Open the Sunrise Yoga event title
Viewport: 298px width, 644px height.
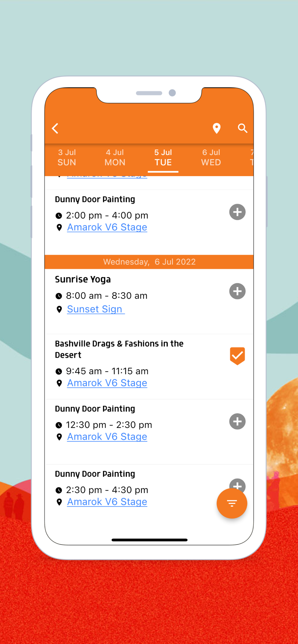pos(83,279)
